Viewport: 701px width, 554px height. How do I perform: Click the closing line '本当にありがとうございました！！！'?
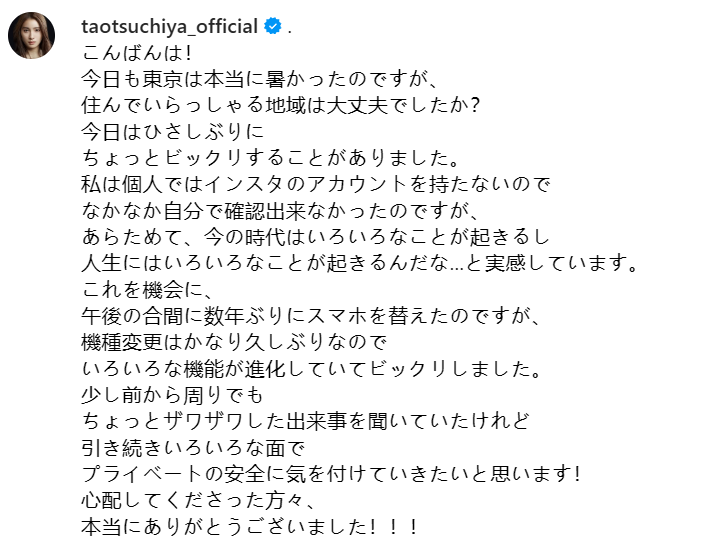coord(250,525)
